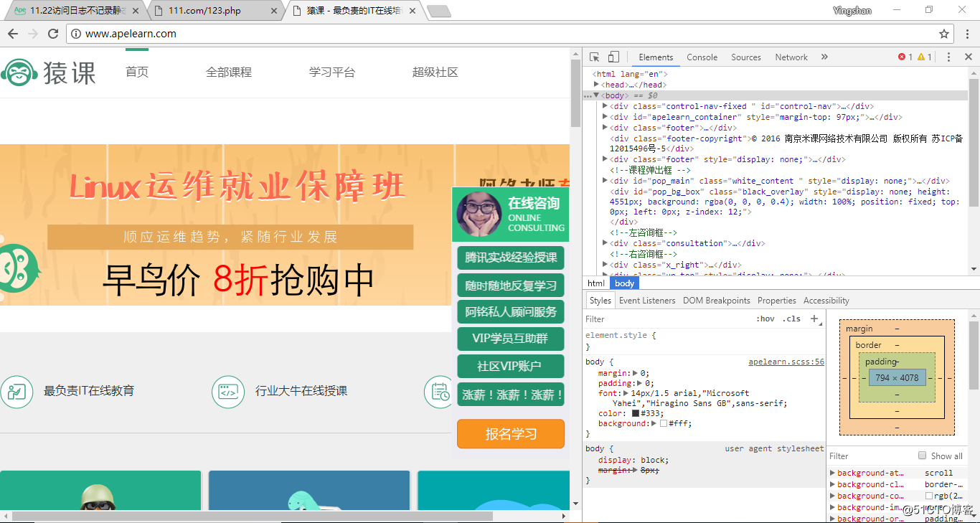
Task: Click the rgb computed background color swatch
Action: pos(929,496)
